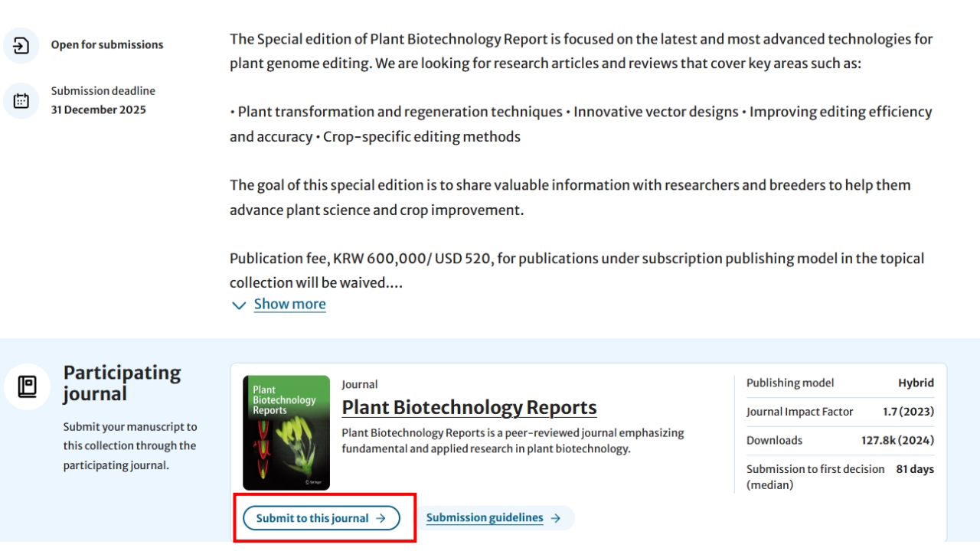Click the '81 days' first decision value

[915, 469]
